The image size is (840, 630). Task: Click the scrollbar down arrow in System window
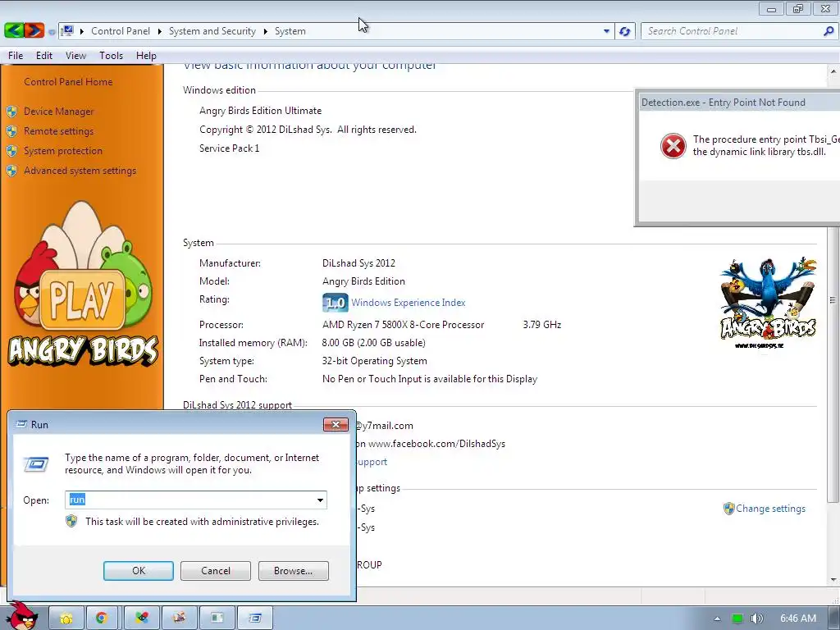[x=833, y=580]
